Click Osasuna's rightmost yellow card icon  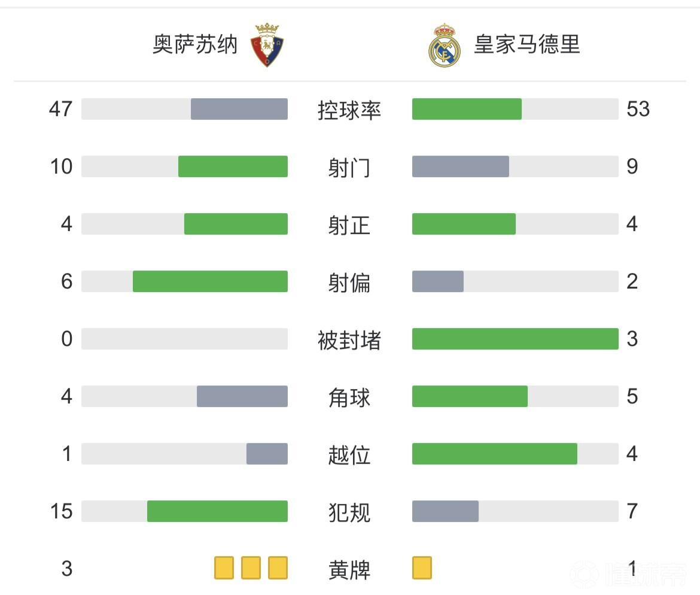point(278,567)
